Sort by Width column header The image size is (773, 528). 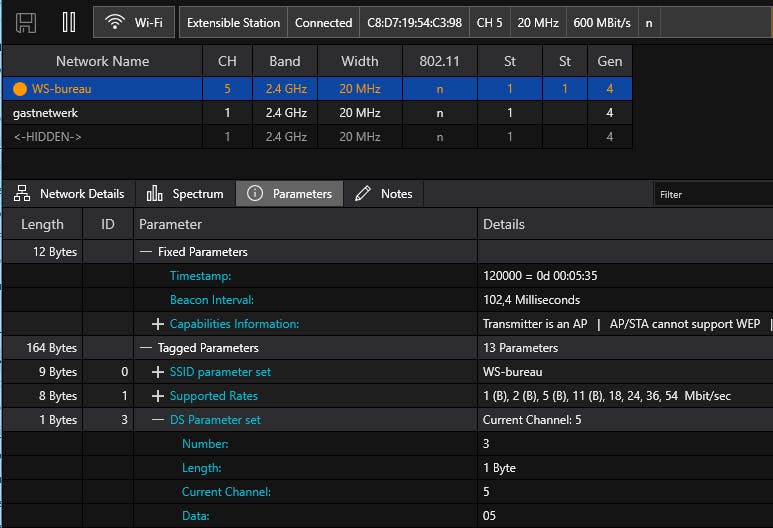pyautogui.click(x=360, y=61)
